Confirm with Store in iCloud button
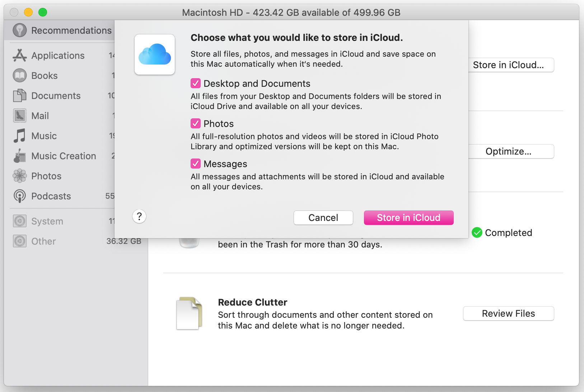 tap(409, 218)
